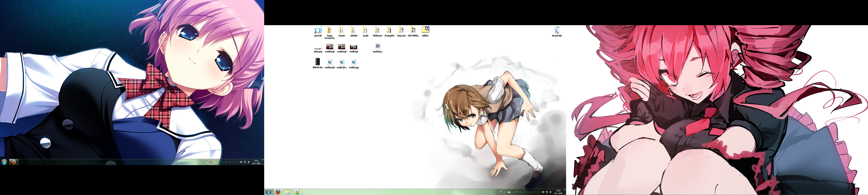Viewport: 868px width, 195px height.
Task: Open network status icon on center taskbar
Action: [547, 192]
